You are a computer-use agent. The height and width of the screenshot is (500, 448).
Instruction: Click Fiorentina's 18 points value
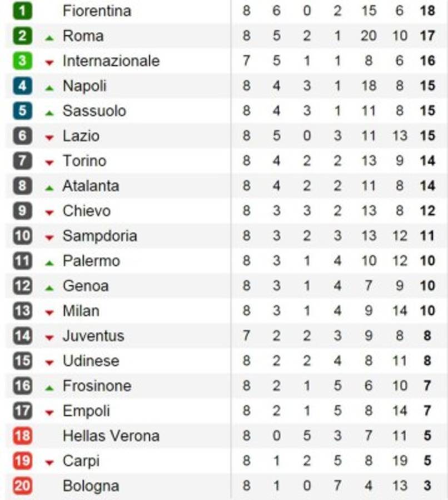(x=427, y=11)
